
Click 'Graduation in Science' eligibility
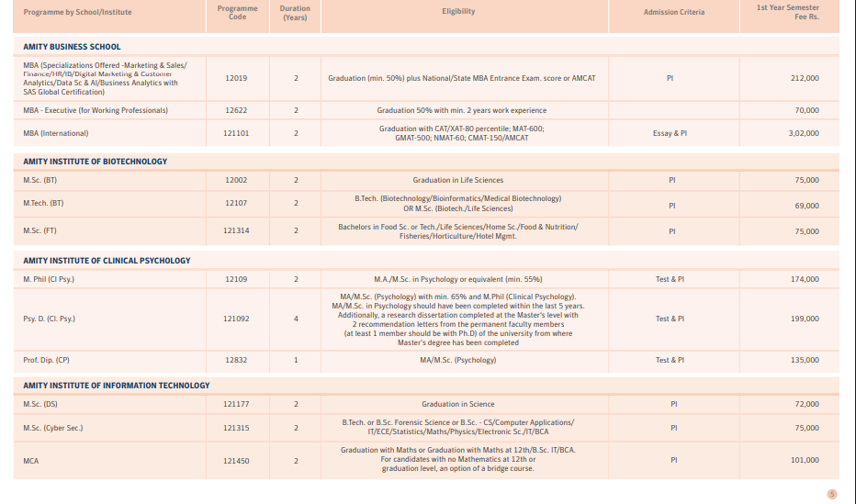click(x=458, y=404)
